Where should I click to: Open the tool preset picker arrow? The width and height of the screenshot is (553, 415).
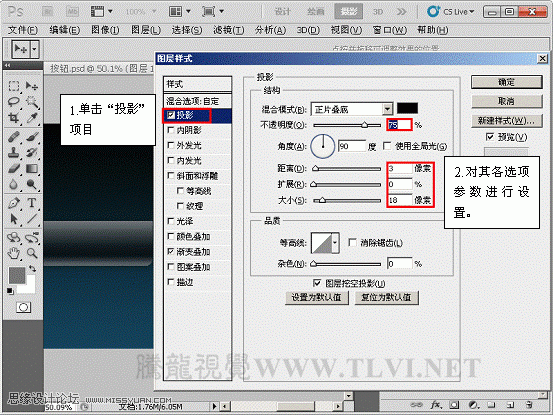34,49
